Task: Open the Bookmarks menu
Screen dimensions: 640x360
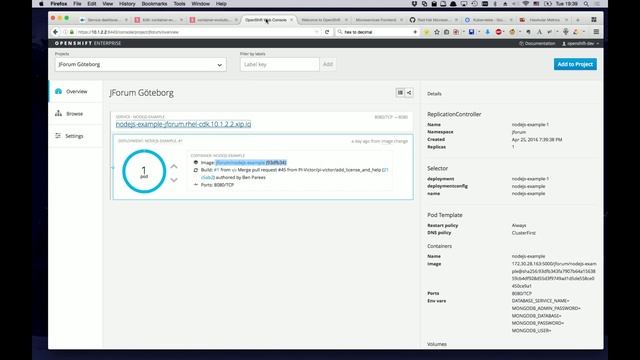Action: [x=154, y=4]
